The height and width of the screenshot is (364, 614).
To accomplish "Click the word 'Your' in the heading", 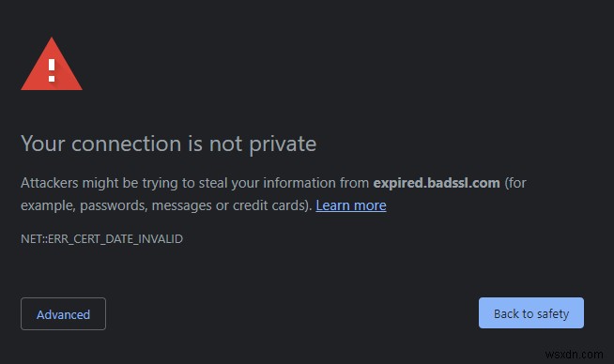I will point(42,144).
